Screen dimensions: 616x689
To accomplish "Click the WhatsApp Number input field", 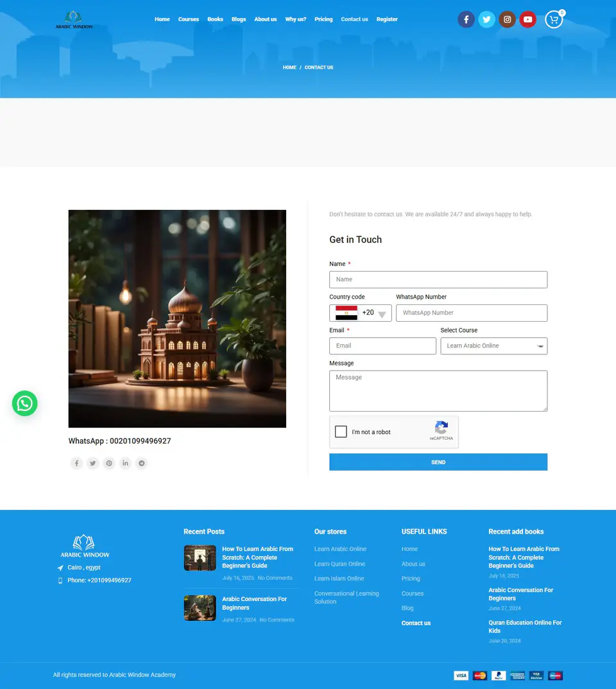I will point(472,313).
